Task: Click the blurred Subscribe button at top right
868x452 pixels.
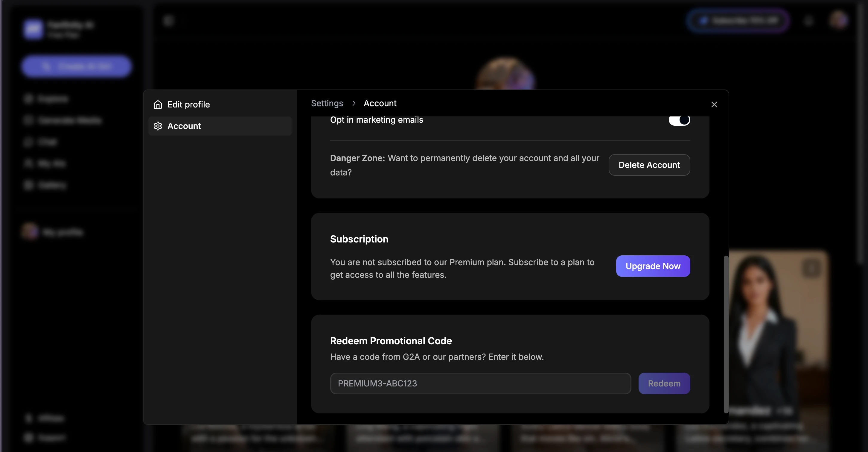Action: [x=738, y=21]
